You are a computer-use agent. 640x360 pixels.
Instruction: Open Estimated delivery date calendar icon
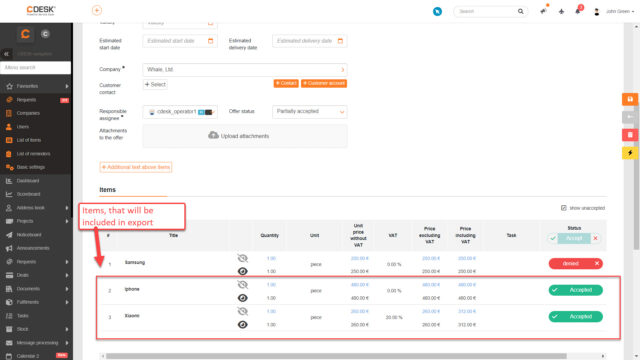tap(340, 41)
